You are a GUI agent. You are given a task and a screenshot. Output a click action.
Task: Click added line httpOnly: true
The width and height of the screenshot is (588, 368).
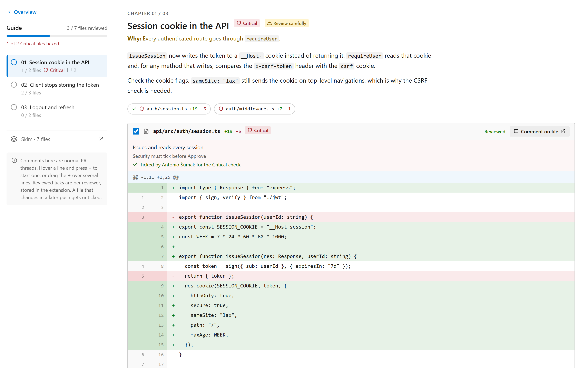351,296
